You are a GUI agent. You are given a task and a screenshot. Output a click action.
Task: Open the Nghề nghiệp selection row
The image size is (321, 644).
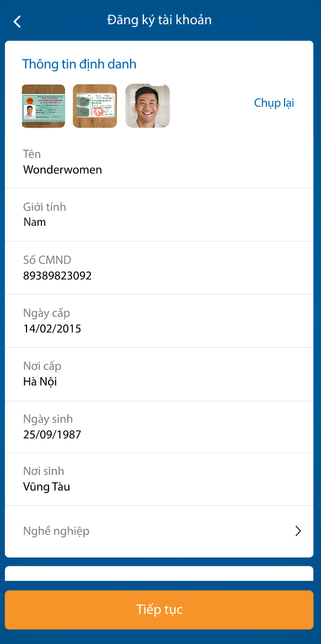[160, 531]
